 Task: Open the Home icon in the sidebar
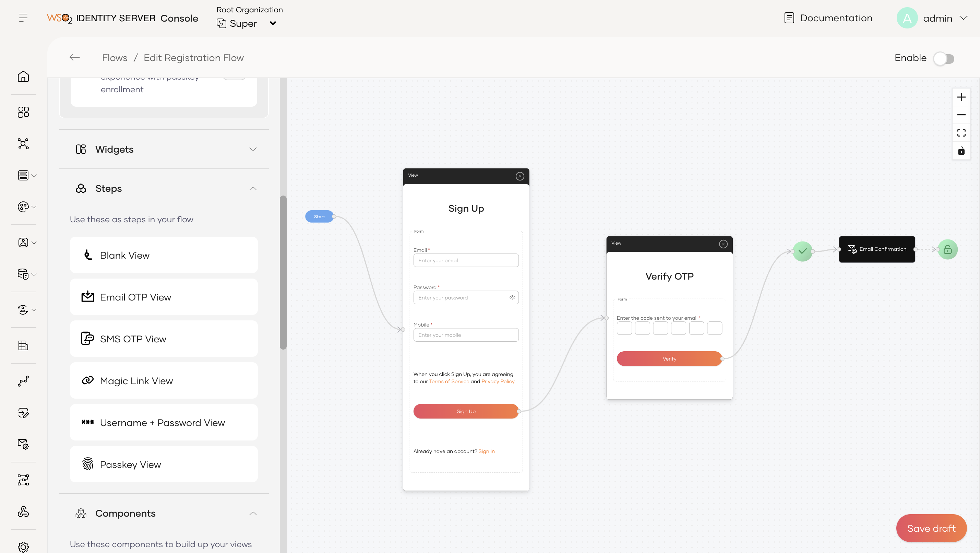pyautogui.click(x=23, y=77)
